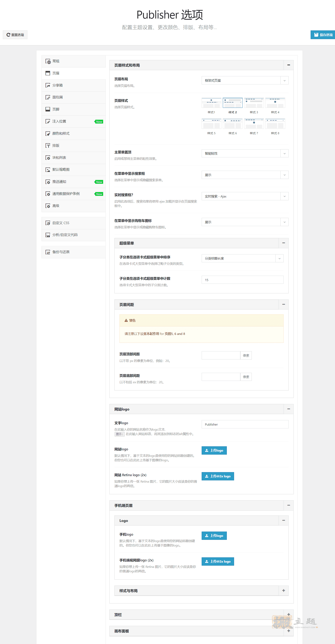Viewport: 335px width, 644px height.
Task: Click the footer icon beside 页脚
Action: tap(48, 109)
